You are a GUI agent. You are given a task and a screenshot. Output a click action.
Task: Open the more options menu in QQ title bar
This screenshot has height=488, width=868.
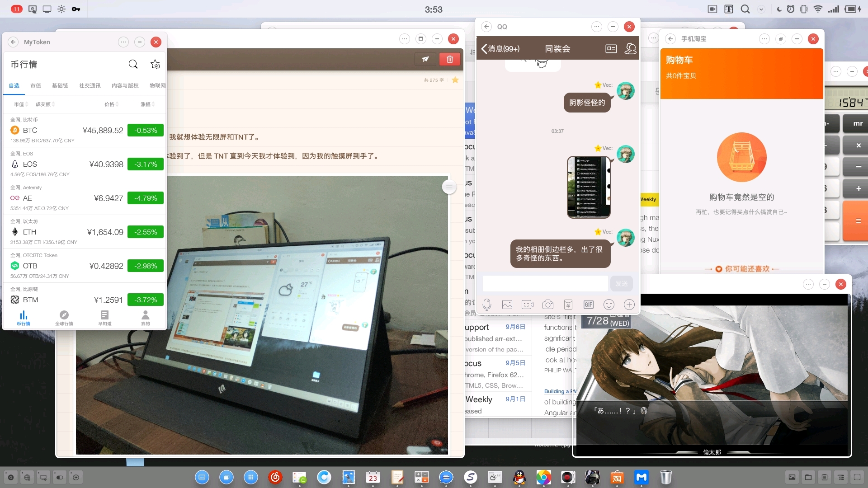(x=597, y=27)
